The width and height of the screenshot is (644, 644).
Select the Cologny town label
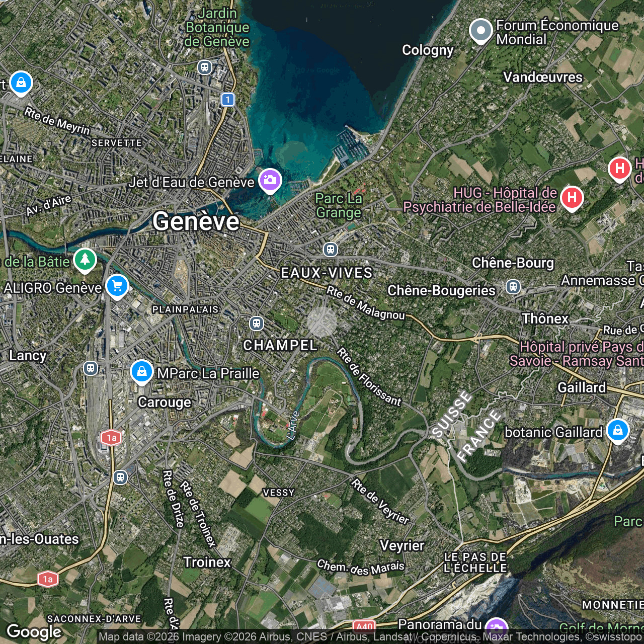tap(428, 50)
